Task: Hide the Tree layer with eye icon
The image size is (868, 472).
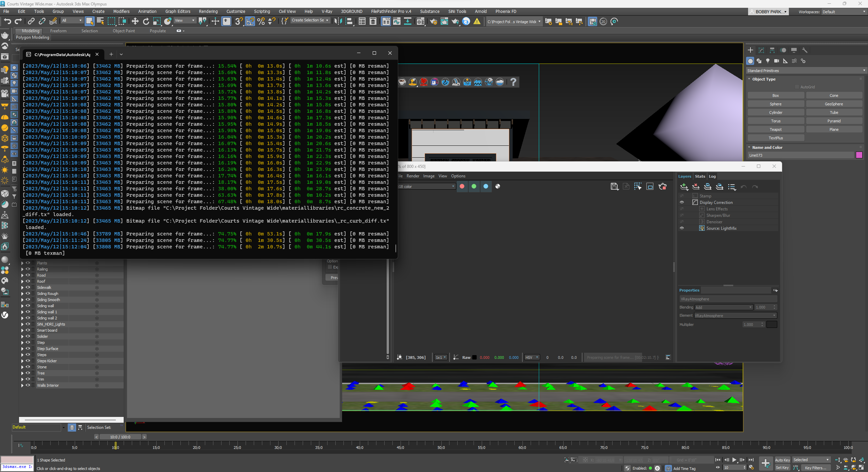Action: click(x=28, y=373)
